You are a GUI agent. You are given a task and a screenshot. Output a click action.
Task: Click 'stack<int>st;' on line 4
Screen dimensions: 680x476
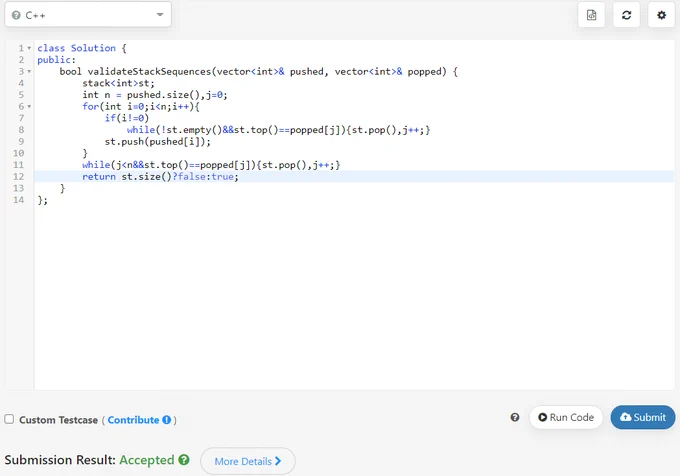coord(118,83)
